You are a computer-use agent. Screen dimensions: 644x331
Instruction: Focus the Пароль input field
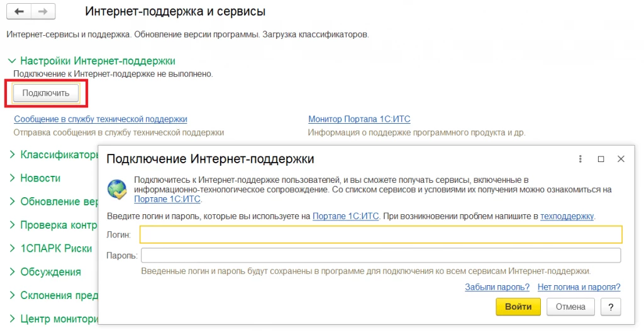tap(380, 256)
